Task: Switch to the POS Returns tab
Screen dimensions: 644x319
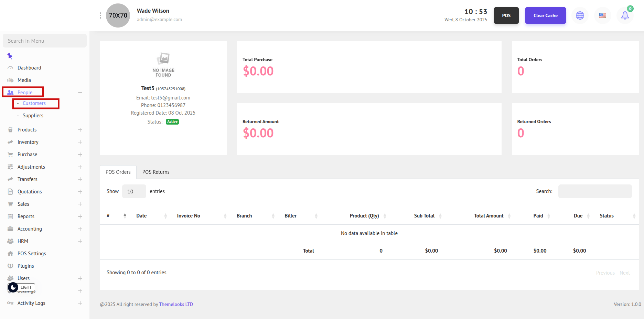Action: tap(156, 172)
